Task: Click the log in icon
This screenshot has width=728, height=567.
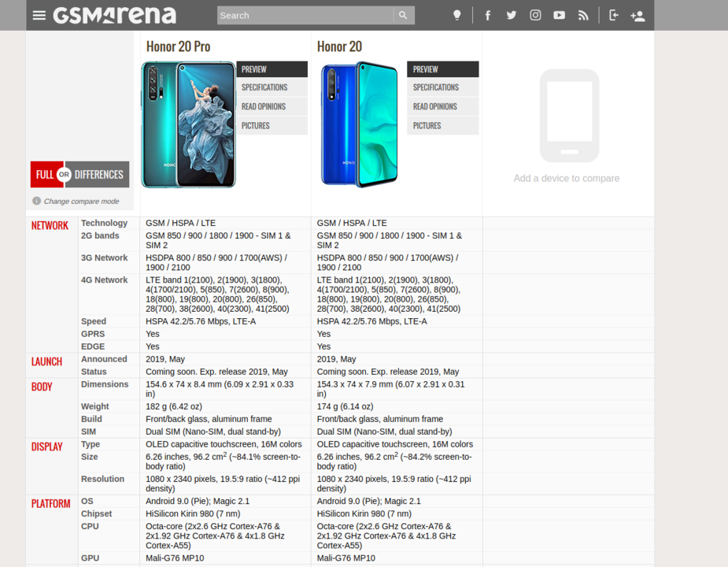Action: (x=613, y=15)
